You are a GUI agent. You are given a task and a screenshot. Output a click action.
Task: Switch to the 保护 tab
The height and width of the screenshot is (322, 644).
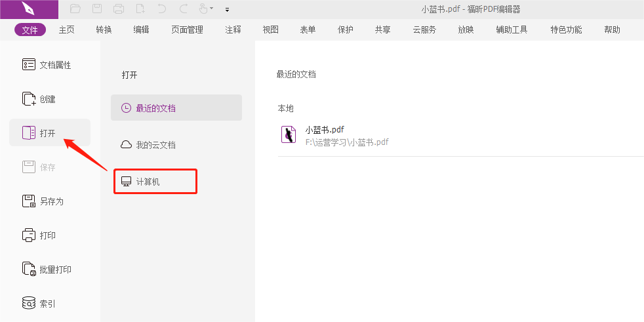coord(346,30)
